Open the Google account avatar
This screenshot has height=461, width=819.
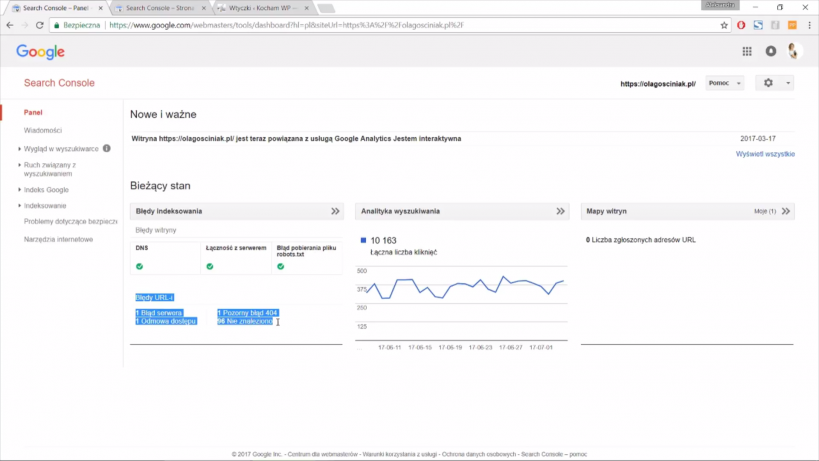[794, 51]
